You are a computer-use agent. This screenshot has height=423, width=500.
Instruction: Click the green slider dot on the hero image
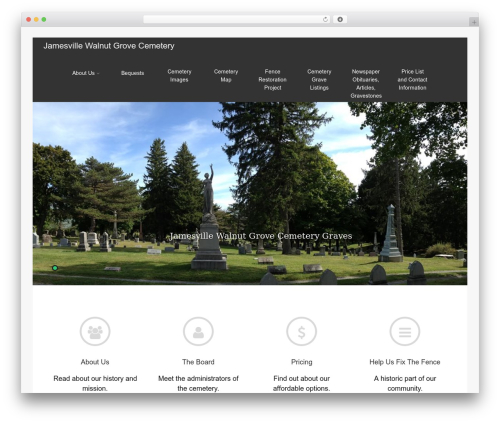click(55, 268)
